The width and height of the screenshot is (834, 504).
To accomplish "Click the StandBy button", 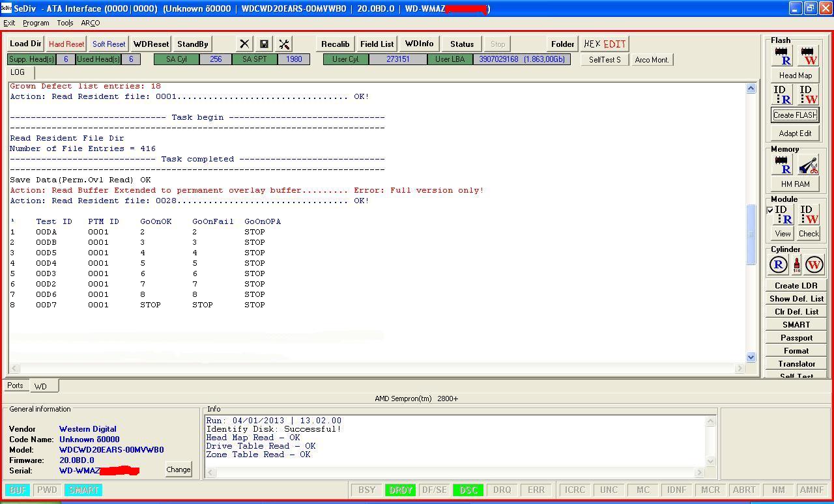I will 193,44.
